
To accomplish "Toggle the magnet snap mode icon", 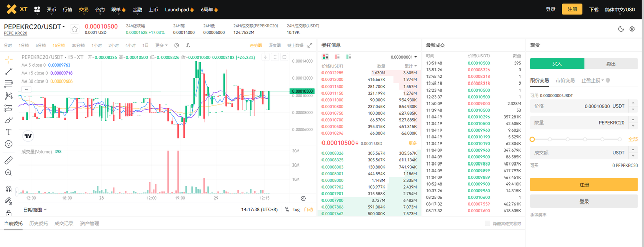I will [8, 189].
